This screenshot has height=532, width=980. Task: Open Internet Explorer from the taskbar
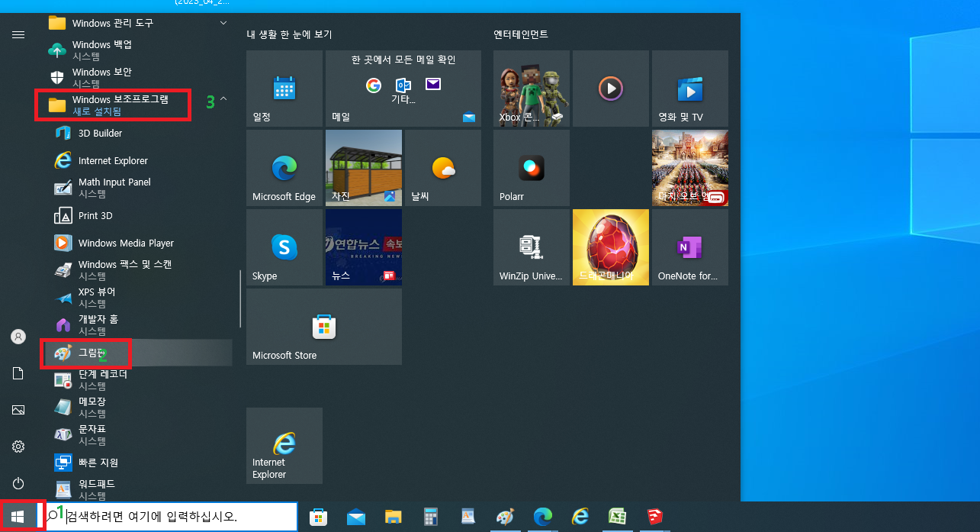[x=580, y=517]
